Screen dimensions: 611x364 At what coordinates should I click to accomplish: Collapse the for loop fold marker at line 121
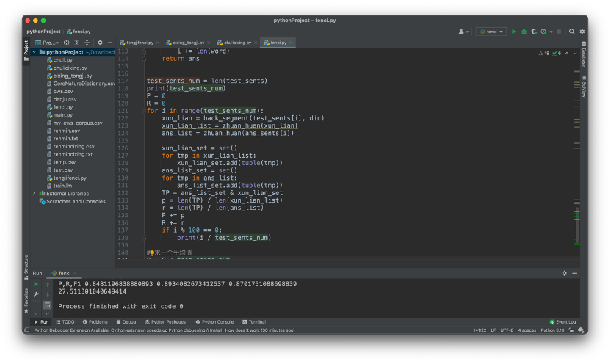point(144,111)
